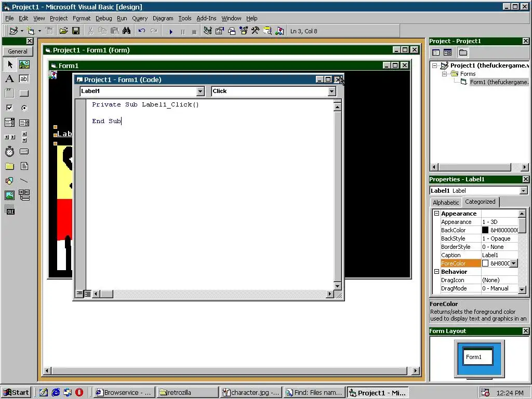Open the Project menu
Viewport: 532px width, 399px height.
pyautogui.click(x=59, y=18)
